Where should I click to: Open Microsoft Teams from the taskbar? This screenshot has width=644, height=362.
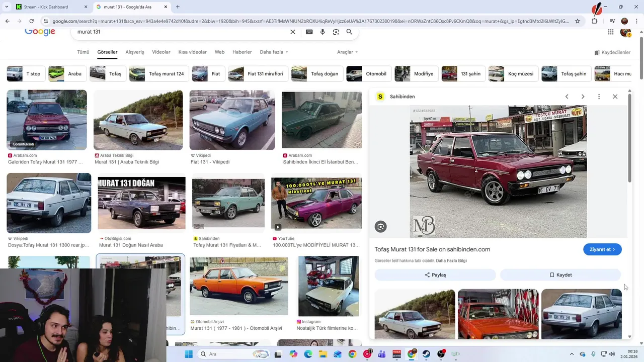382,354
